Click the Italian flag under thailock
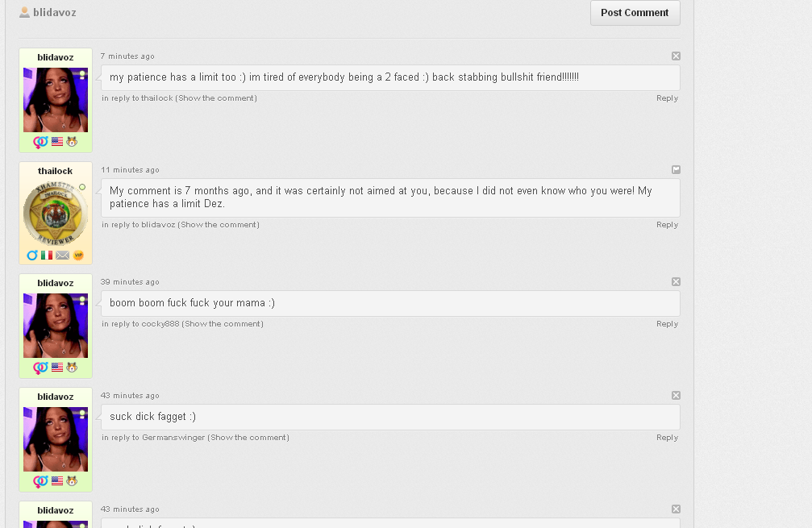The height and width of the screenshot is (528, 812). (x=47, y=256)
